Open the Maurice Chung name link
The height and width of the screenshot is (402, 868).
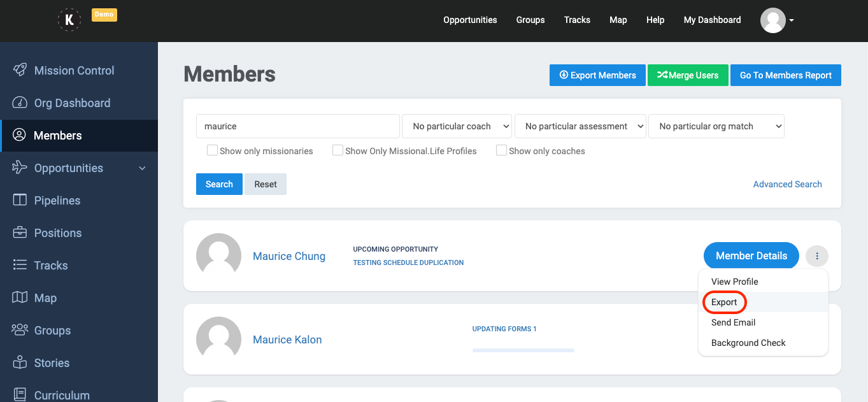click(x=289, y=256)
